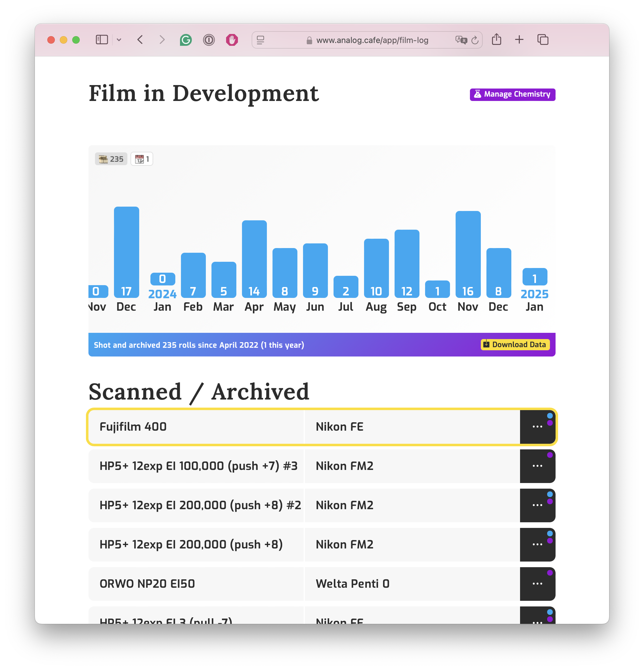Open more menu for ORWO NP20 EI50

pyautogui.click(x=537, y=584)
